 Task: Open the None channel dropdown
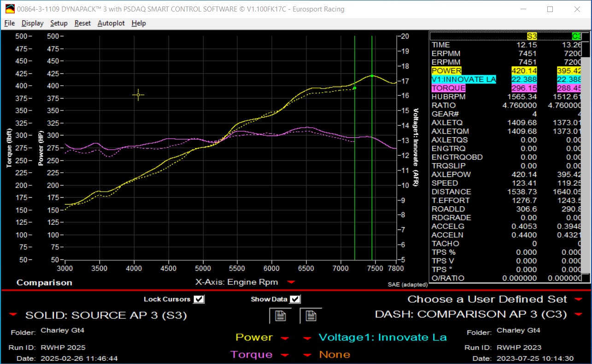pyautogui.click(x=307, y=355)
